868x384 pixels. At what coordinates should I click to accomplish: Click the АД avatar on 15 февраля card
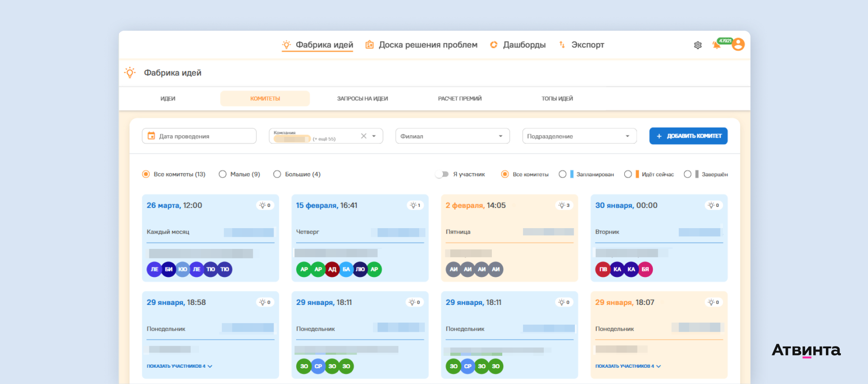332,269
